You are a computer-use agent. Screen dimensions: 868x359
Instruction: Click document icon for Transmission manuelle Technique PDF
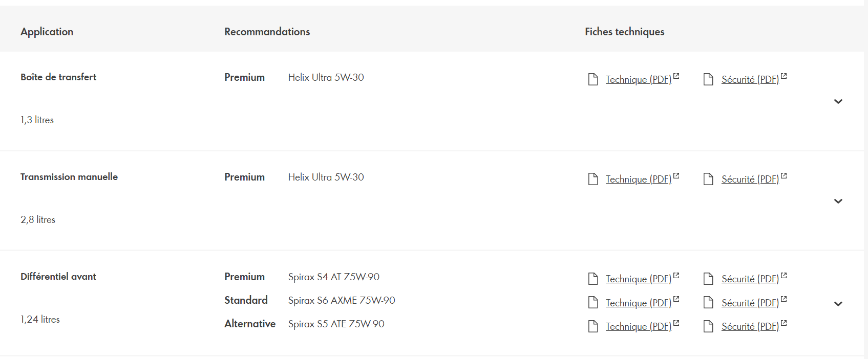point(593,179)
